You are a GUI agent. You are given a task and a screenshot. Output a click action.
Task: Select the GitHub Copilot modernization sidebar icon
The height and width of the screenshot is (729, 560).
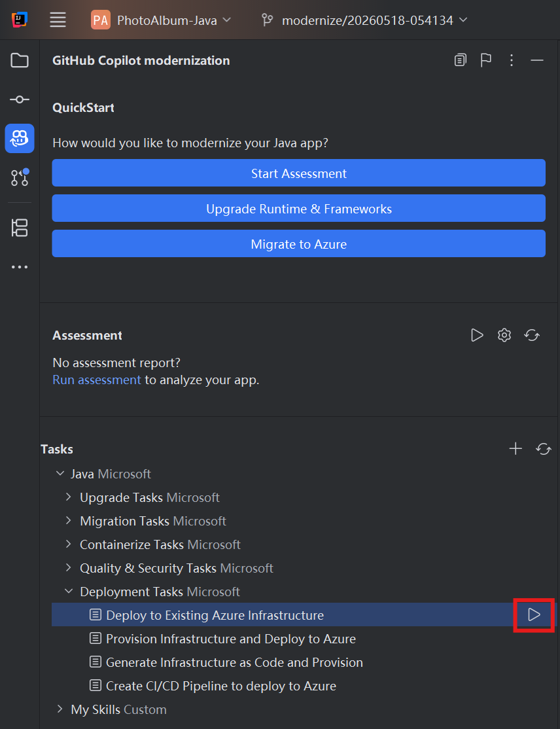click(20, 138)
